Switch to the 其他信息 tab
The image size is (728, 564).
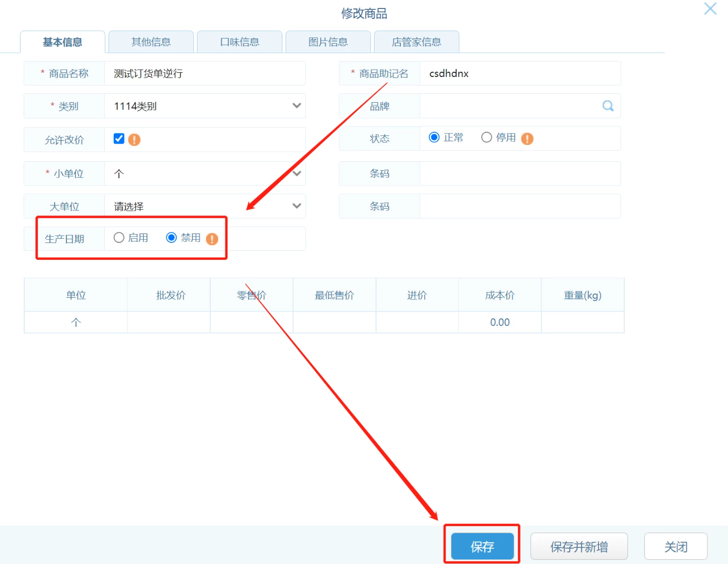click(151, 42)
